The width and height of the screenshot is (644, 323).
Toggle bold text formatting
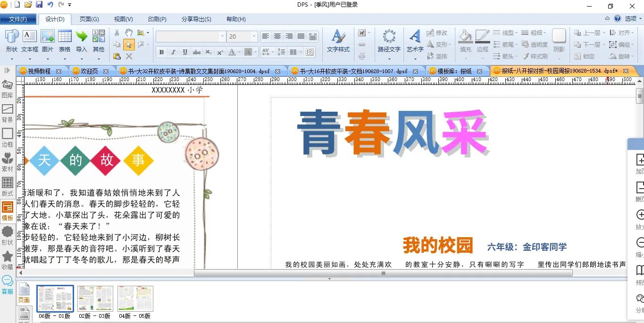click(161, 52)
